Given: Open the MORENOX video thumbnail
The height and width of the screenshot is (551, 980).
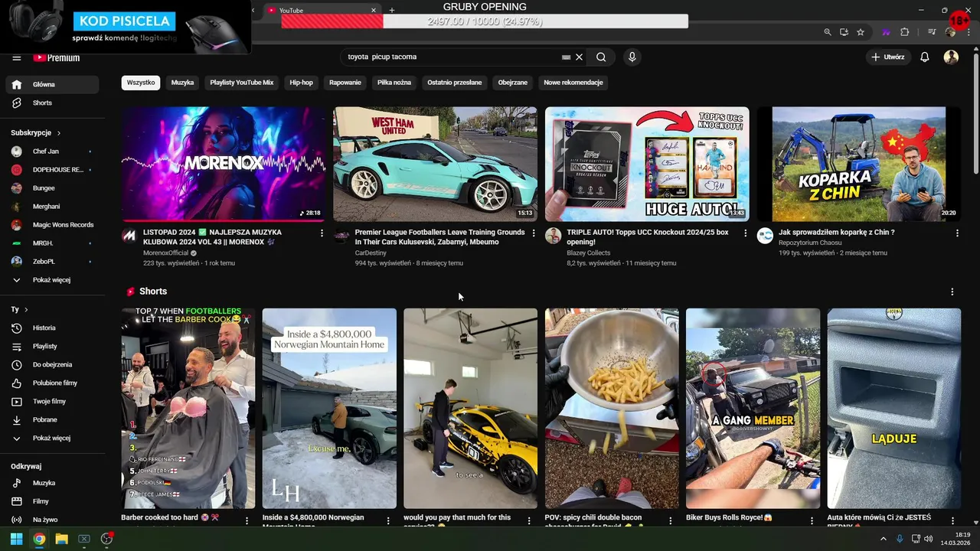Looking at the screenshot, I should click(223, 164).
